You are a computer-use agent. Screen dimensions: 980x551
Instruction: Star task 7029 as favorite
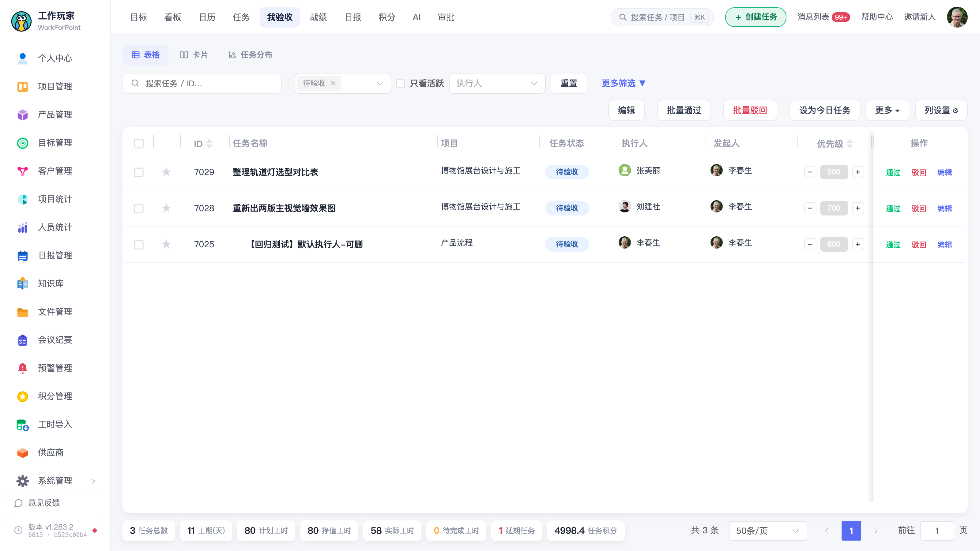166,172
